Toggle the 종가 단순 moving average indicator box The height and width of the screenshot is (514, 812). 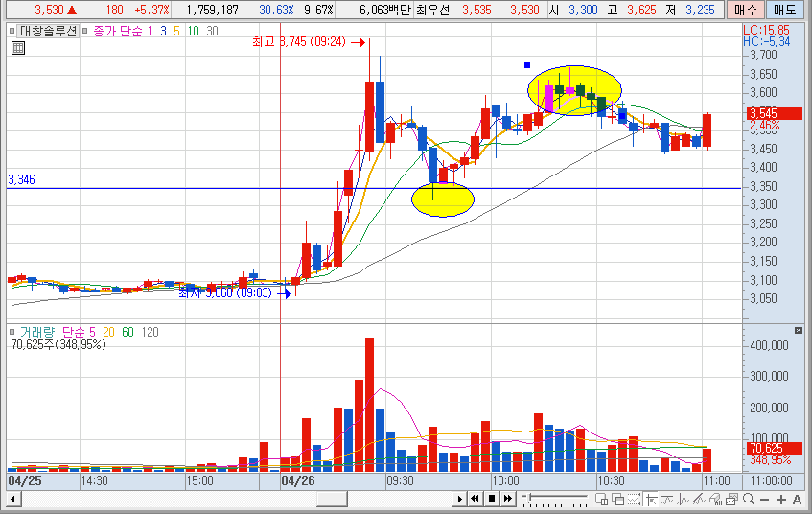86,31
